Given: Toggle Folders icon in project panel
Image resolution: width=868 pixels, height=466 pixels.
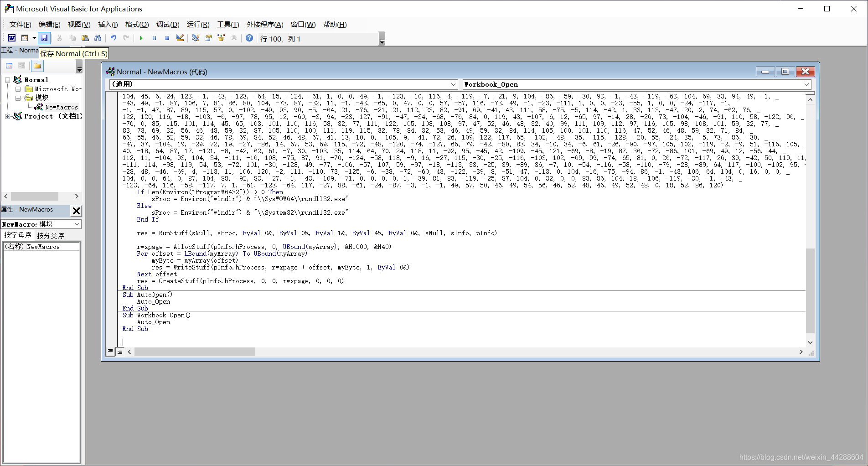Looking at the screenshot, I should pos(37,66).
